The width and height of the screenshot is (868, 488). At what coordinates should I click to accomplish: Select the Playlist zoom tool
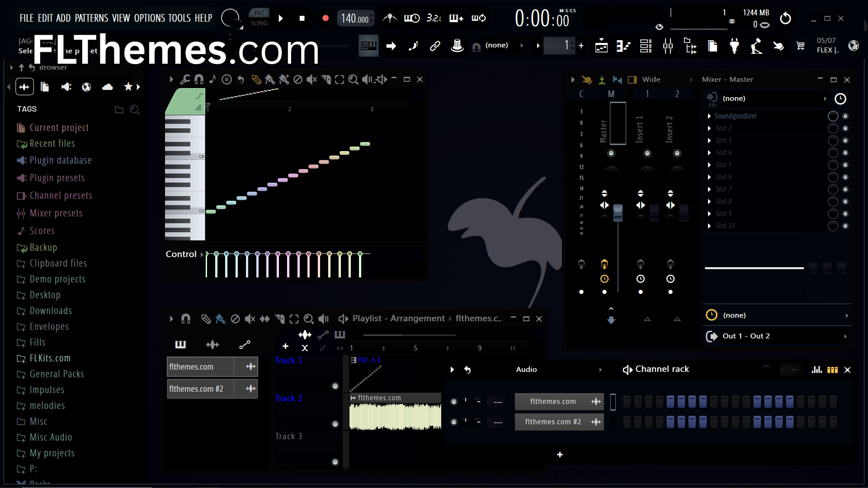point(308,319)
